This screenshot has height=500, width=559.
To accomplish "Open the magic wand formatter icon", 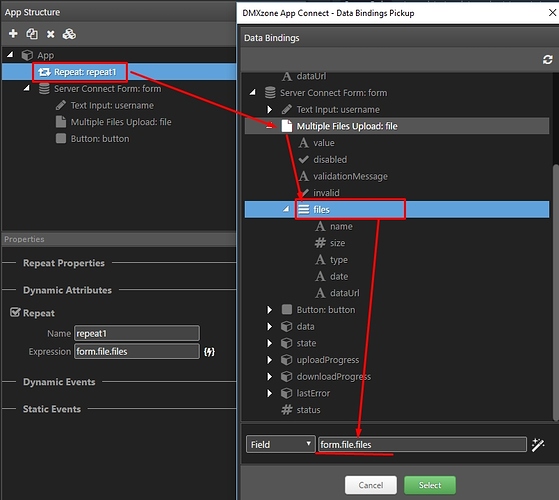I will point(538,445).
